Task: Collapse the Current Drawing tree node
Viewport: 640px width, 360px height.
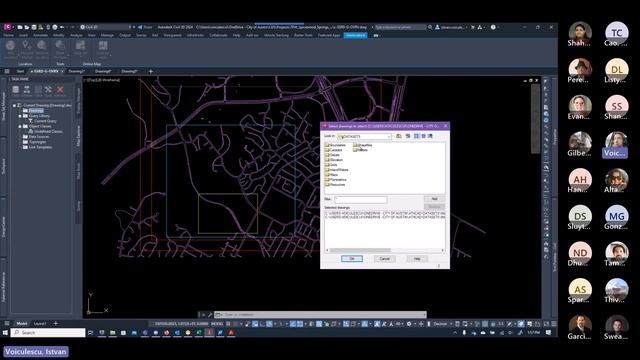Action: click(x=14, y=105)
